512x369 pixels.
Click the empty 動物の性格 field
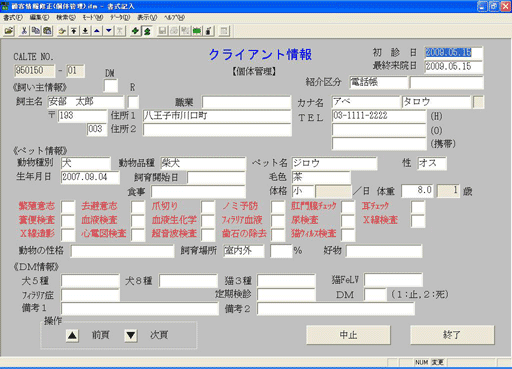coord(122,251)
